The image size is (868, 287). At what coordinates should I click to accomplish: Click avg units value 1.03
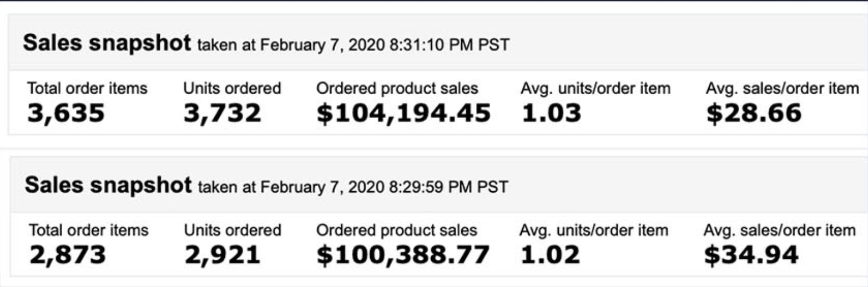click(551, 113)
